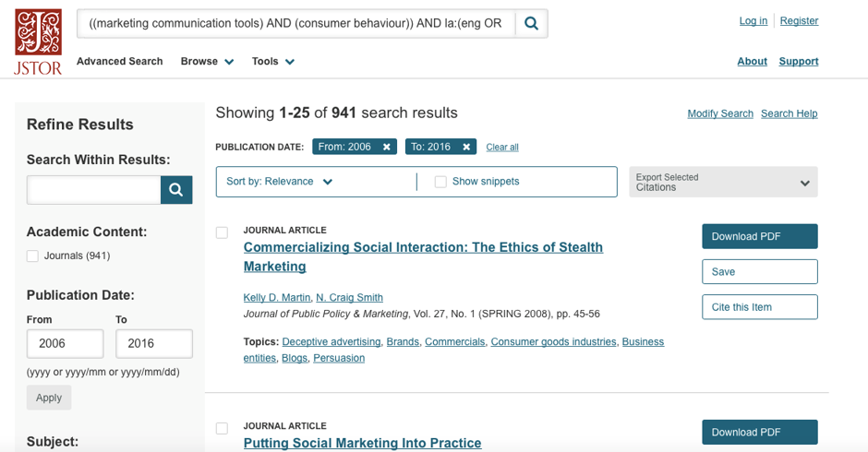Screen dimensions: 868x452
Task: Click Clear all filters link
Action: pyautogui.click(x=502, y=148)
